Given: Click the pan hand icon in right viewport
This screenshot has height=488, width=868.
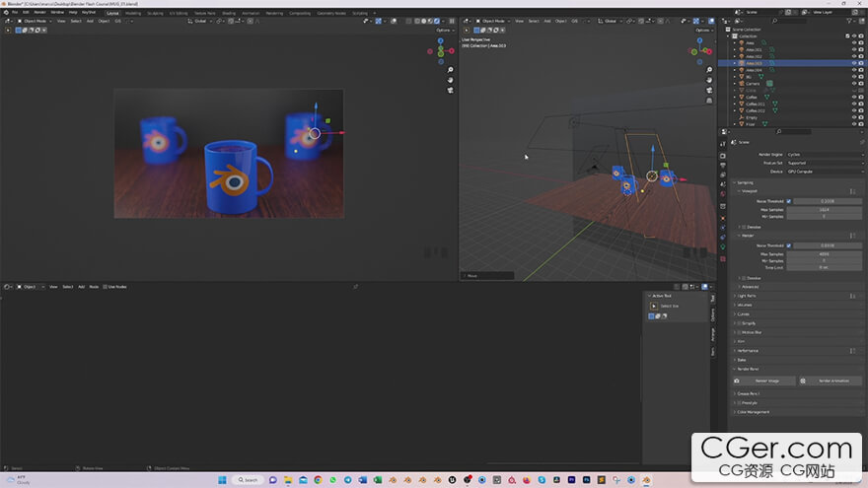Looking at the screenshot, I should click(709, 80).
